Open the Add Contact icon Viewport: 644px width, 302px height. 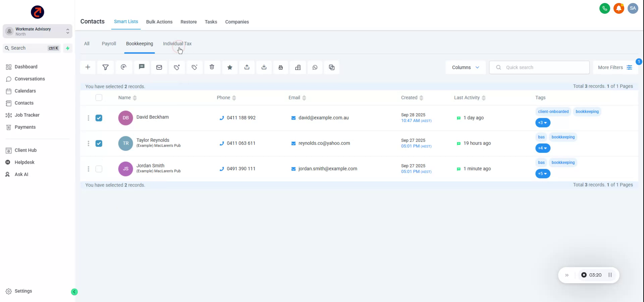point(88,67)
